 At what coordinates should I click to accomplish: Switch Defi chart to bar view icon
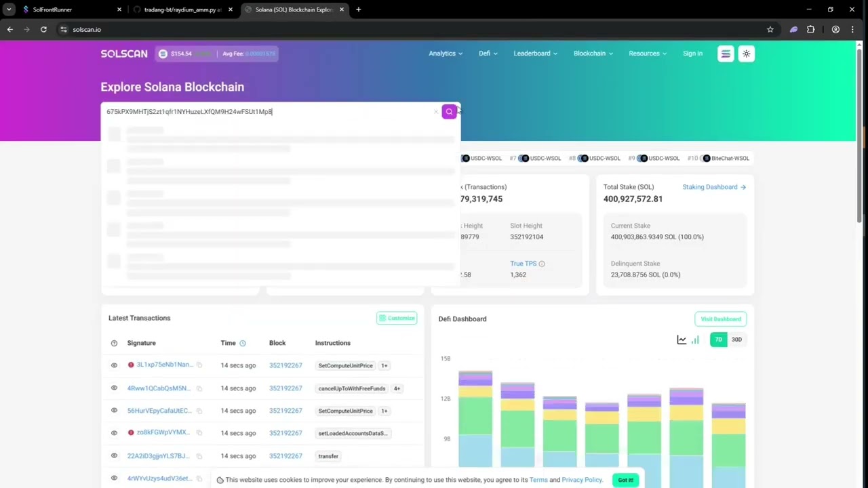695,340
